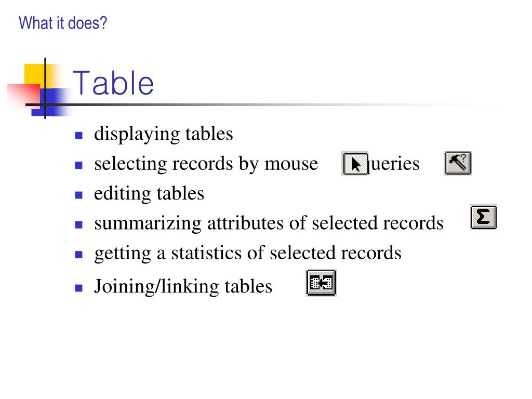532x399 pixels.
Task: Click the bullet square before 'displaying tables'
Action: coord(79,136)
